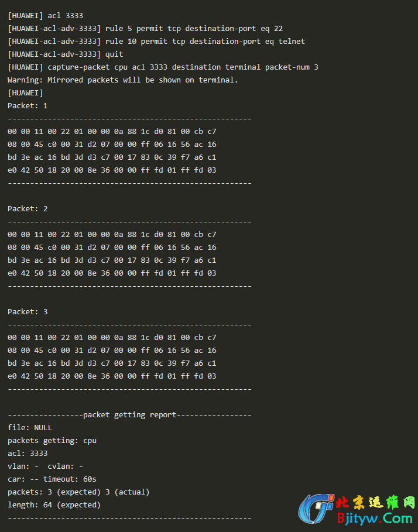Click the "packets getting: cpu" line
The width and height of the screenshot is (418, 532).
point(52,441)
